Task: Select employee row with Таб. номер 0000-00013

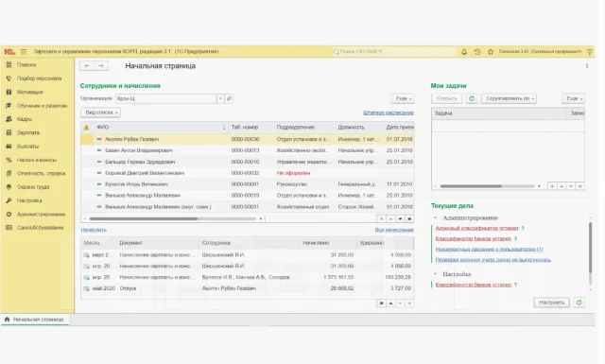Action: coord(248,150)
